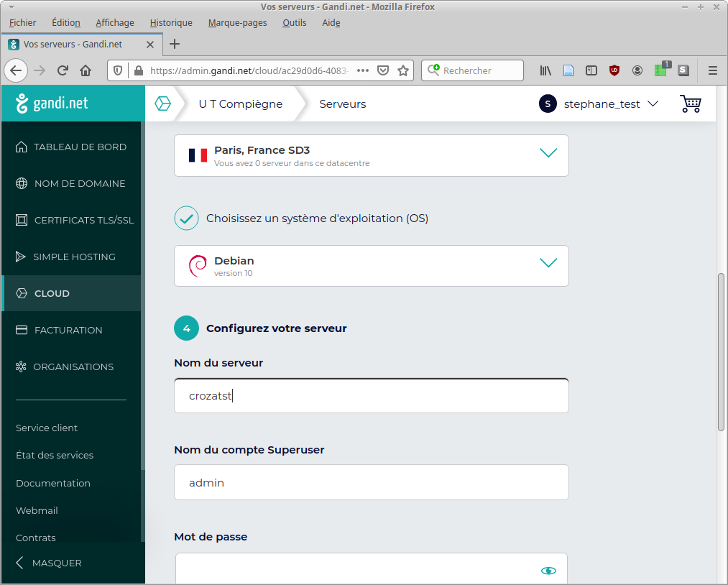728x585 pixels.
Task: Click the shopping cart icon
Action: [690, 104]
